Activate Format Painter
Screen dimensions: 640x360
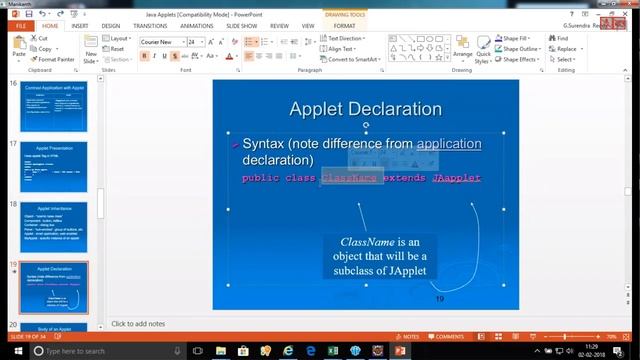(x=52, y=59)
